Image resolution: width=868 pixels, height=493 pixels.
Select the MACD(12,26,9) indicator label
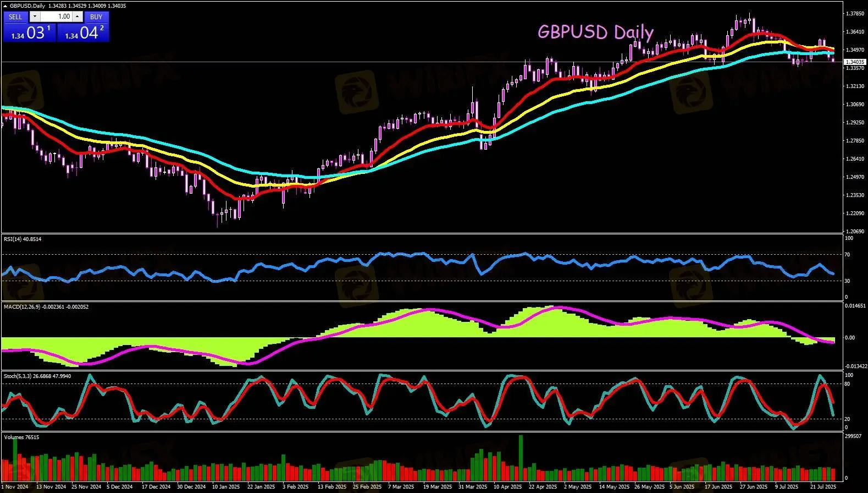[x=46, y=306]
